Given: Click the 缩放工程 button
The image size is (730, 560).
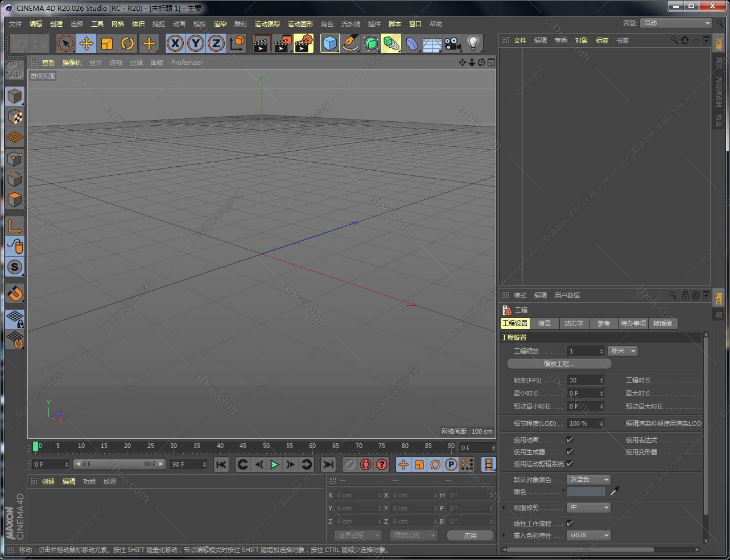Looking at the screenshot, I should coord(558,363).
